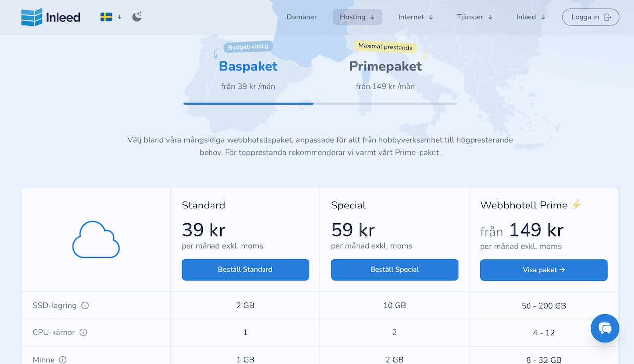Toggle dark mode moon icon
The height and width of the screenshot is (364, 634).
click(137, 17)
